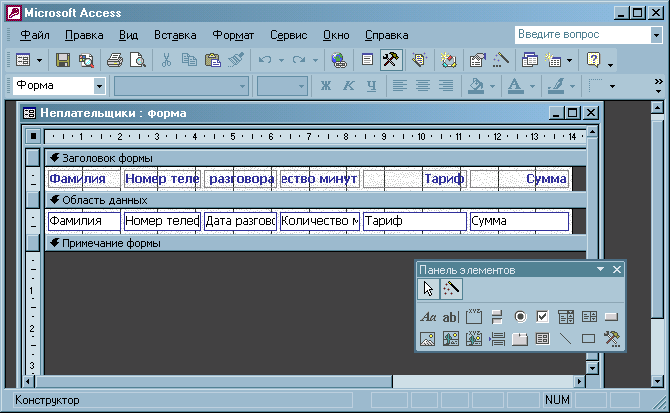
Task: Toggle Control Wizards in the toolbox
Action: click(x=451, y=289)
